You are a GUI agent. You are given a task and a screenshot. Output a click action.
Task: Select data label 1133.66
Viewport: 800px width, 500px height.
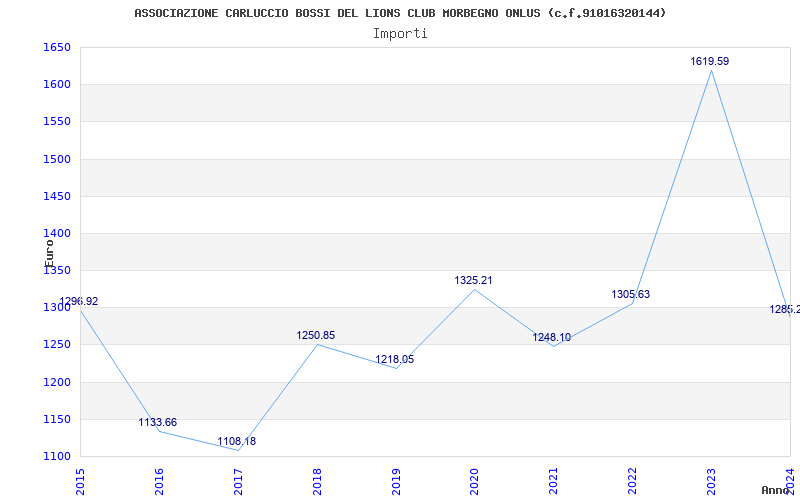[158, 422]
